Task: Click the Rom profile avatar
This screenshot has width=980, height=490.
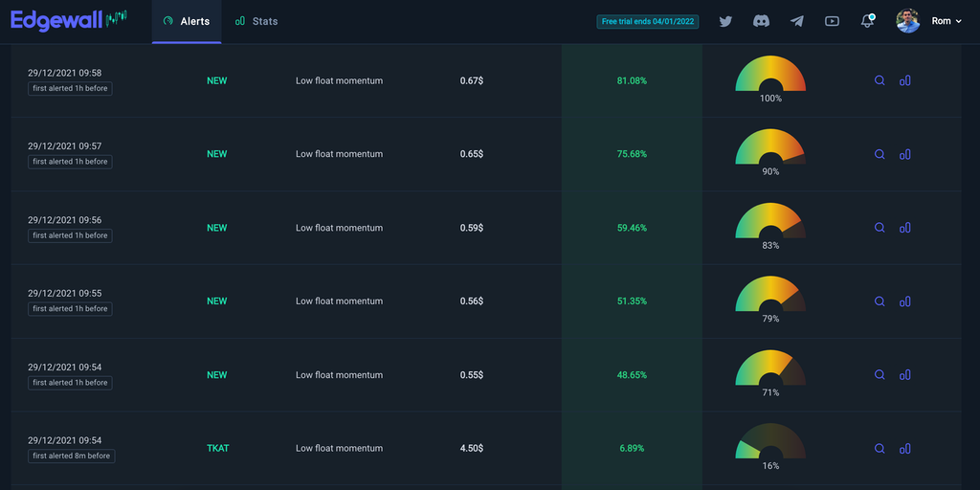Action: pyautogui.click(x=907, y=21)
